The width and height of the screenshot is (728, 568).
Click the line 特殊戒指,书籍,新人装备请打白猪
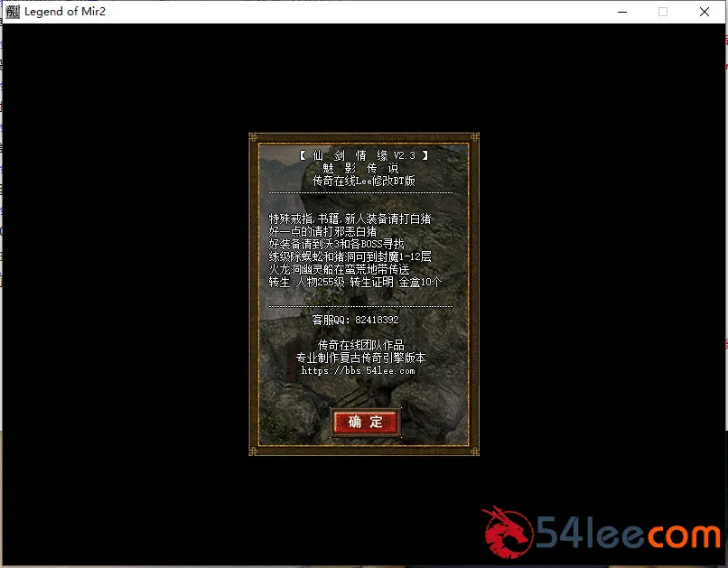pyautogui.click(x=350, y=219)
